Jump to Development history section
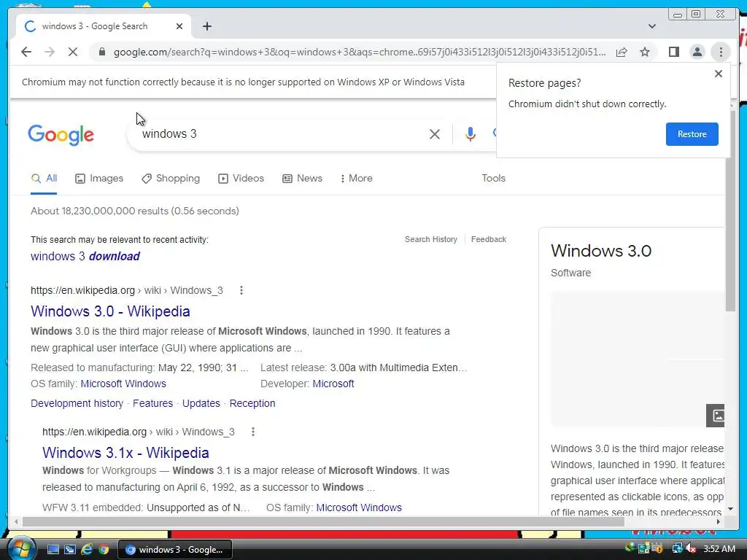747x560 pixels. coord(77,403)
